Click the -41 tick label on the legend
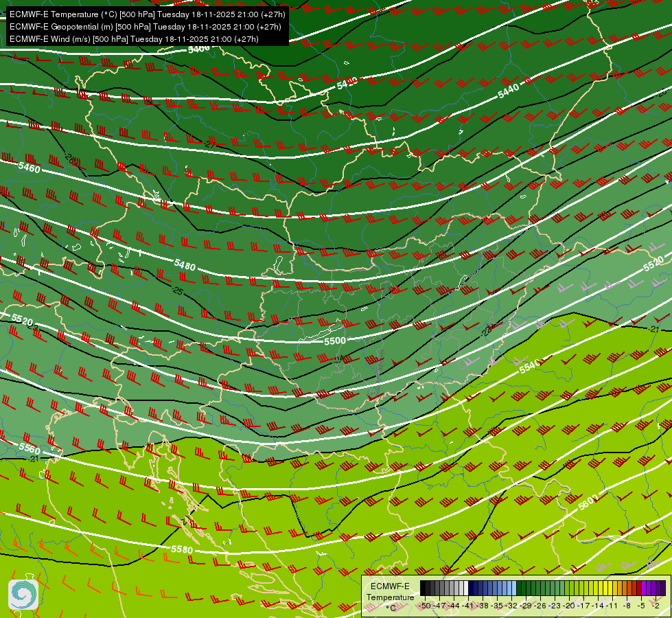Image resolution: width=672 pixels, height=618 pixels. pos(467,606)
